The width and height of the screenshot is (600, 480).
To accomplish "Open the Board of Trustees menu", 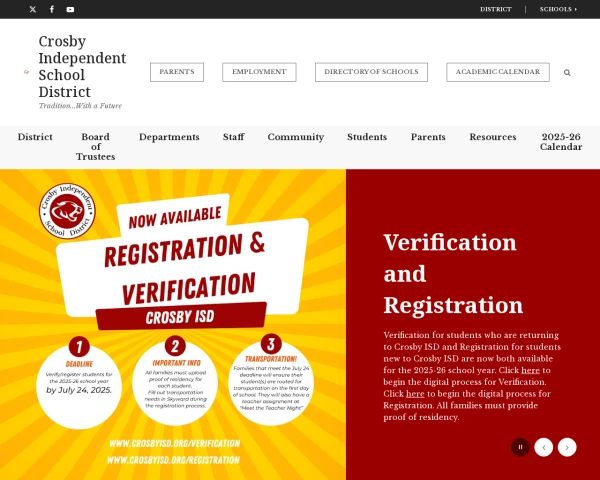I will [95, 147].
